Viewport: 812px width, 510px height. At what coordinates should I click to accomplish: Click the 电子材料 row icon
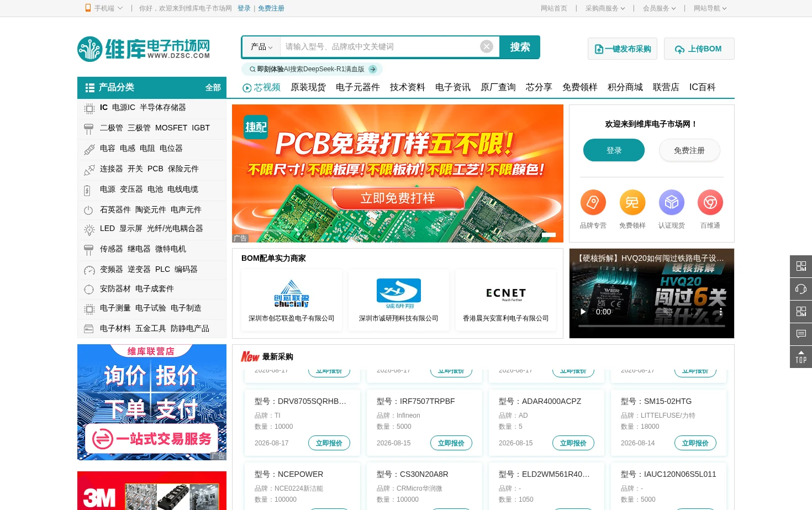click(x=88, y=329)
